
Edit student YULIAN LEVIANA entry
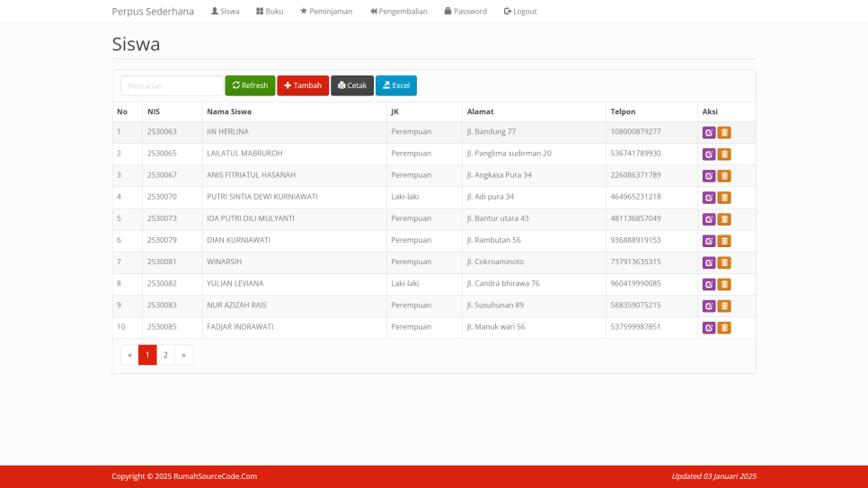(708, 284)
